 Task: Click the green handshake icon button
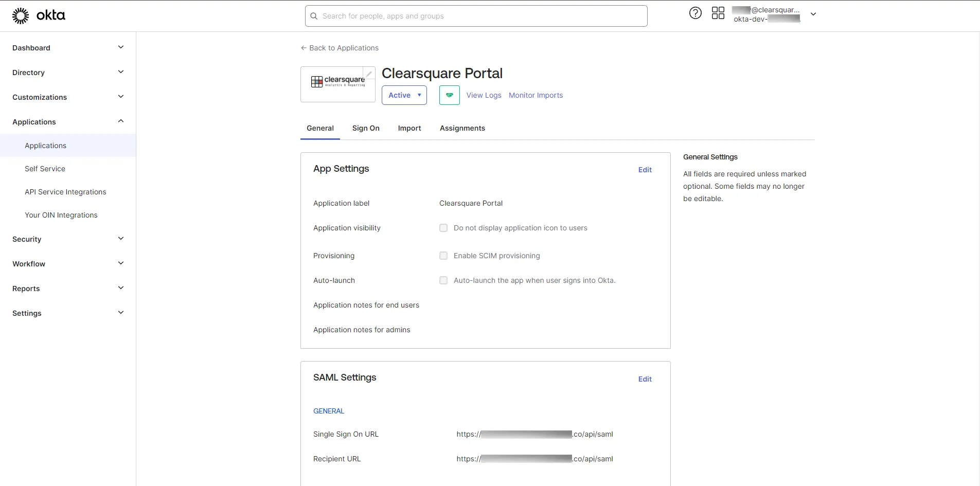450,95
